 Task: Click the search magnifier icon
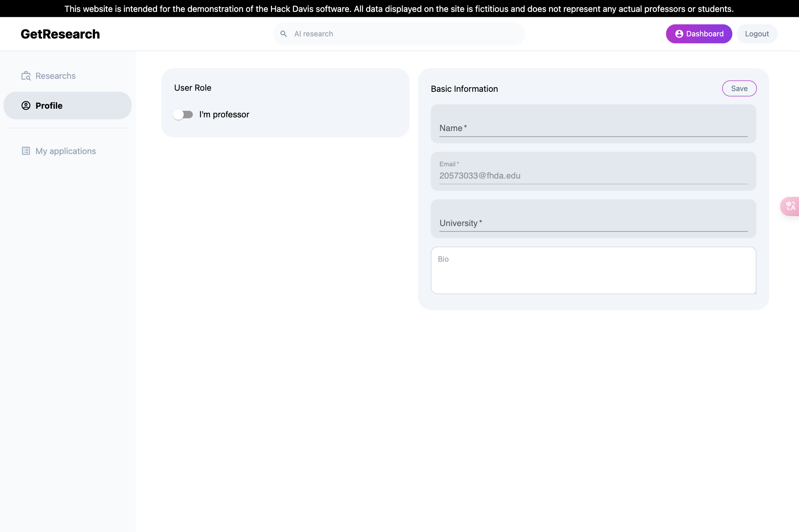click(284, 34)
